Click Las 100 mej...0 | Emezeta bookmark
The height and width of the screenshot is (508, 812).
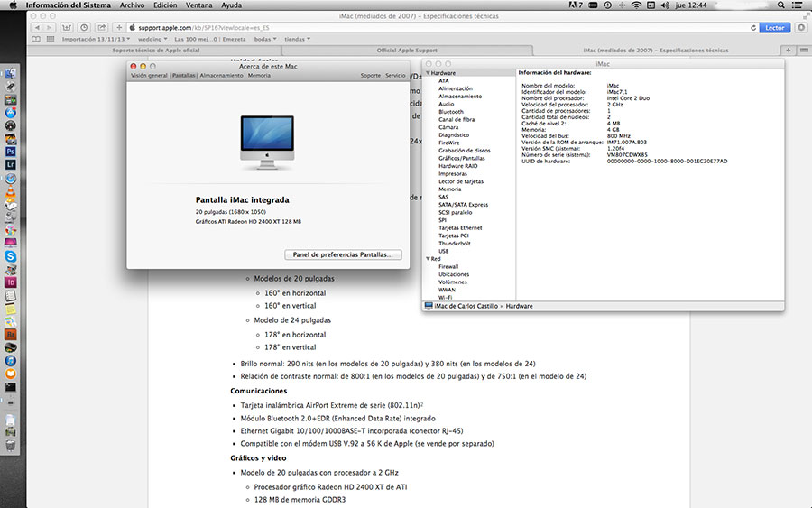[x=209, y=39]
